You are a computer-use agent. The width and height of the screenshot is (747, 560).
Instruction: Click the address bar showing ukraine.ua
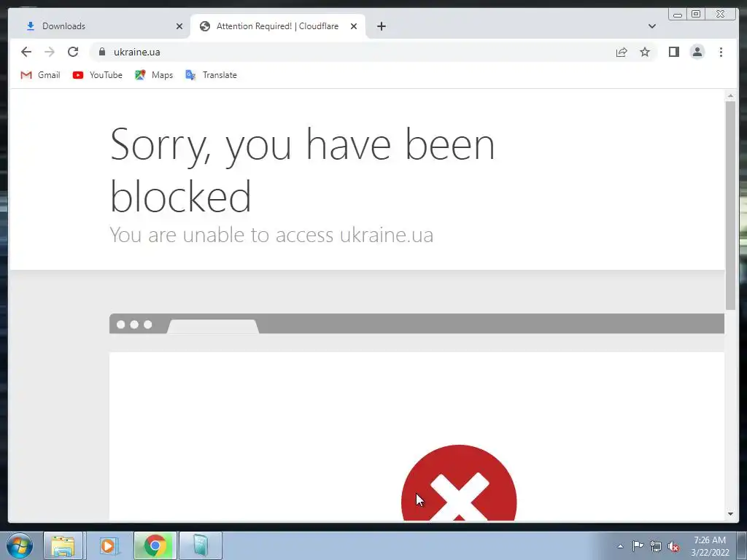[x=352, y=52]
